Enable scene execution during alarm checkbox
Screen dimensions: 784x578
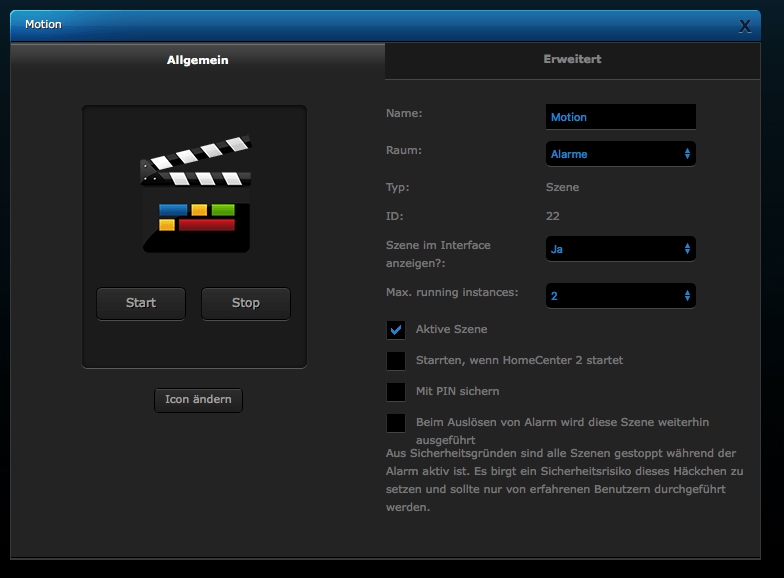tap(396, 423)
